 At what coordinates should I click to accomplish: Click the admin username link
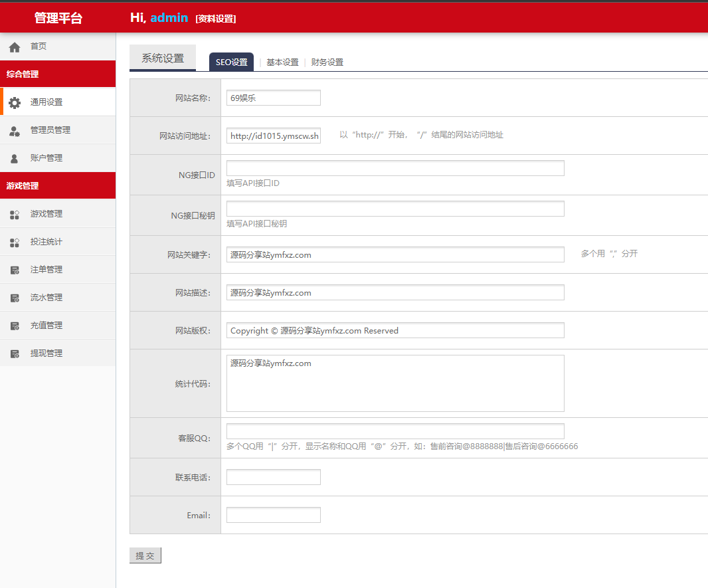(169, 18)
